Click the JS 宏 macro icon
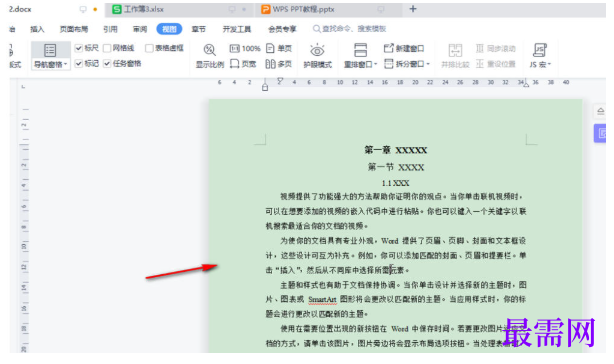 click(x=540, y=50)
